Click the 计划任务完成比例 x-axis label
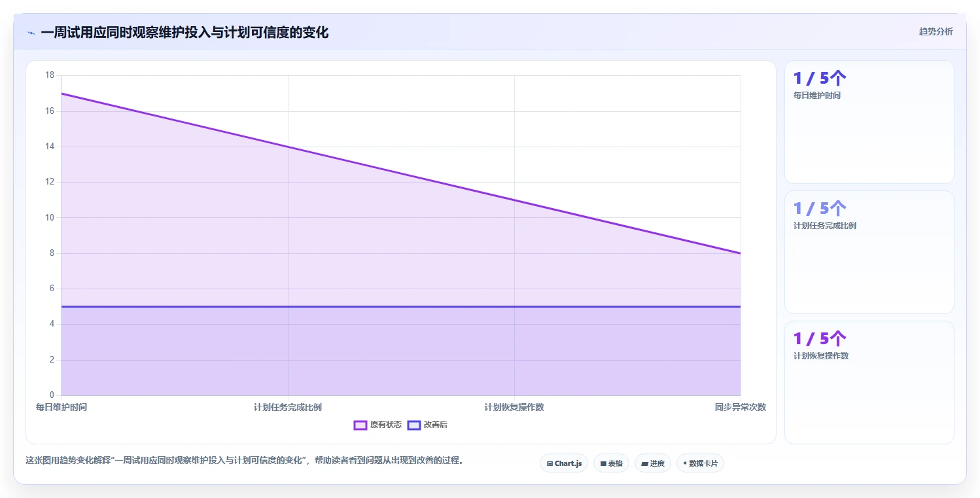 pos(288,407)
